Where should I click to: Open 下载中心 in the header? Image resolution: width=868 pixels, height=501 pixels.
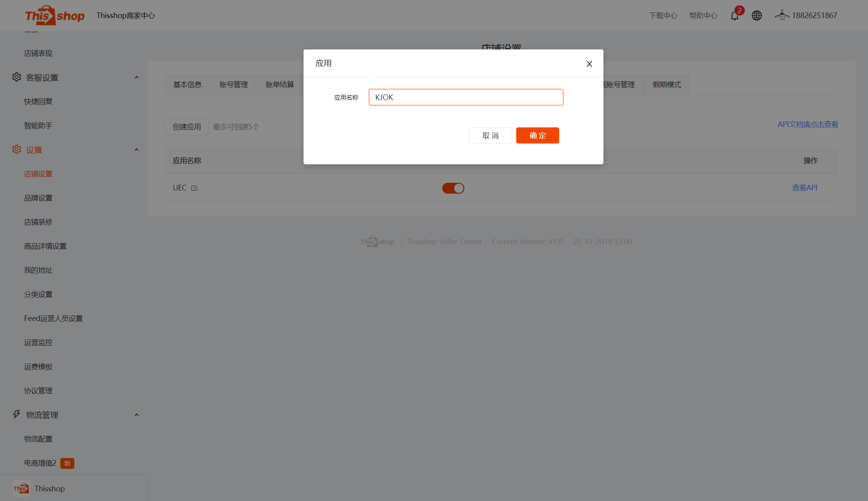tap(663, 16)
